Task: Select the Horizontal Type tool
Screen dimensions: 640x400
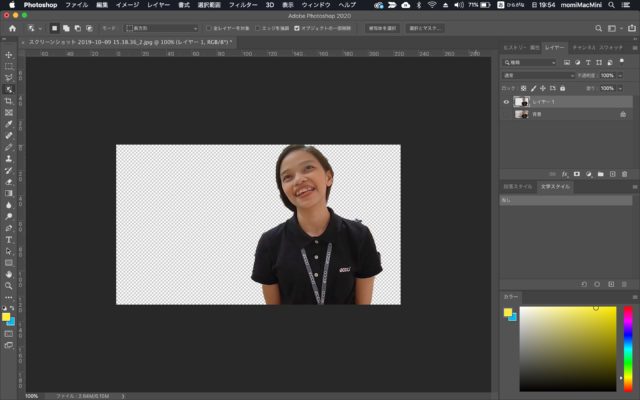Action: (9, 239)
